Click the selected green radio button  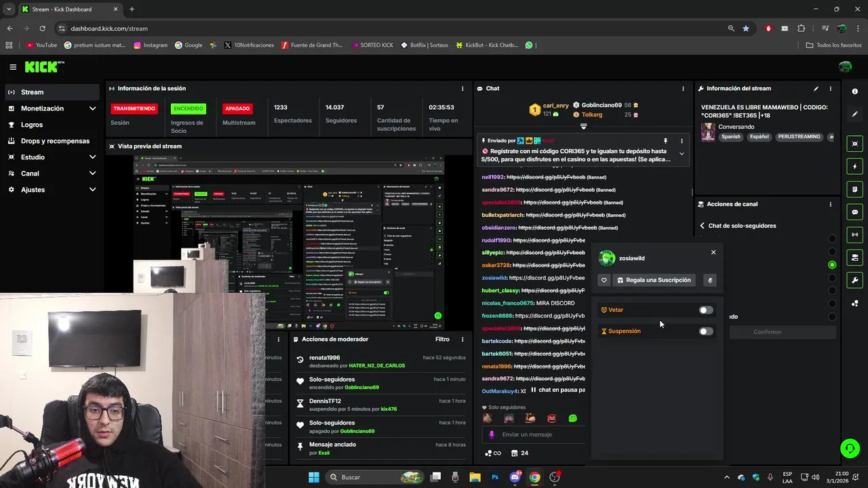coord(832,265)
